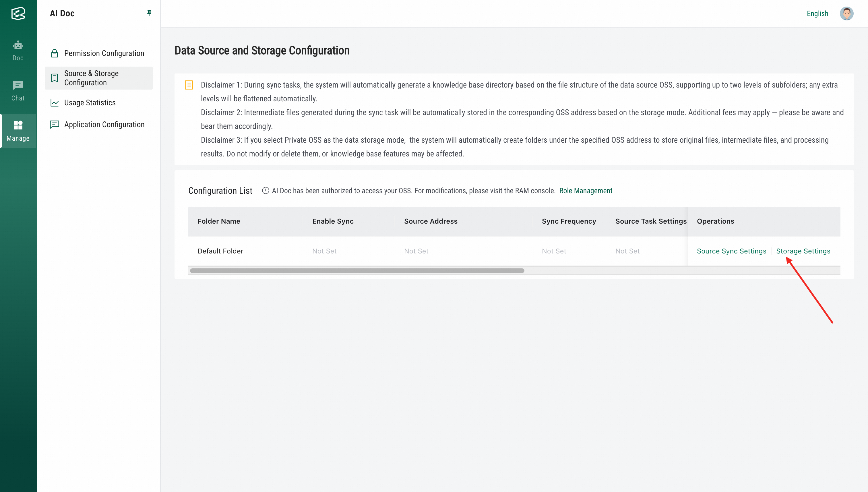Open the Chat bubble icon section
The image size is (868, 492).
pyautogui.click(x=18, y=85)
